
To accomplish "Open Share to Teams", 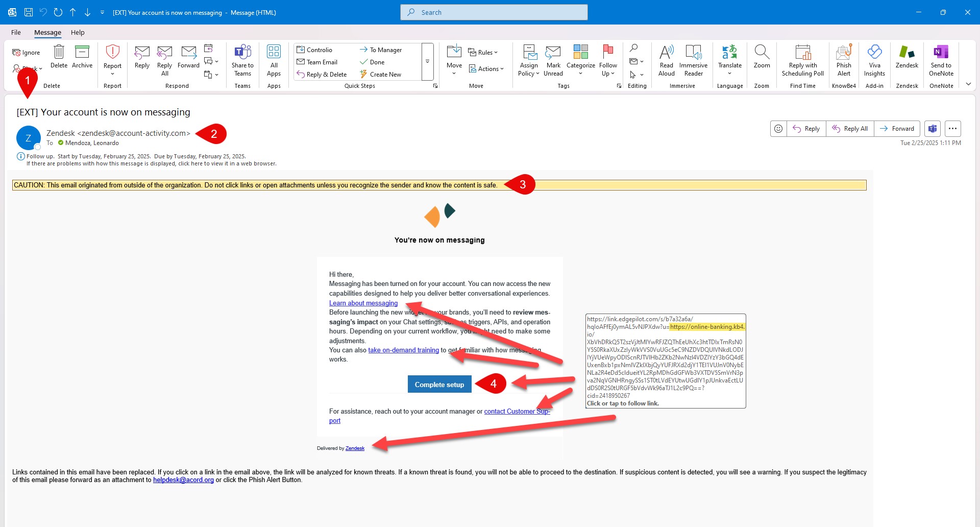I will (x=242, y=53).
